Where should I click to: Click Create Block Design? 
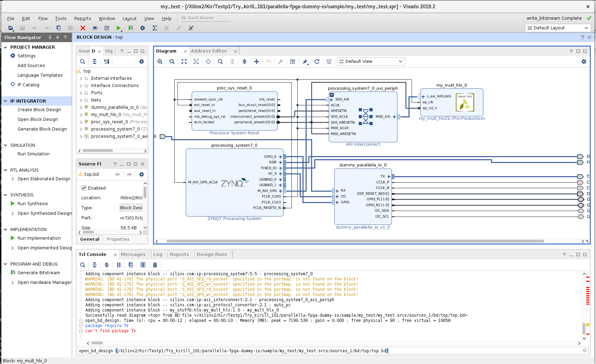39,110
